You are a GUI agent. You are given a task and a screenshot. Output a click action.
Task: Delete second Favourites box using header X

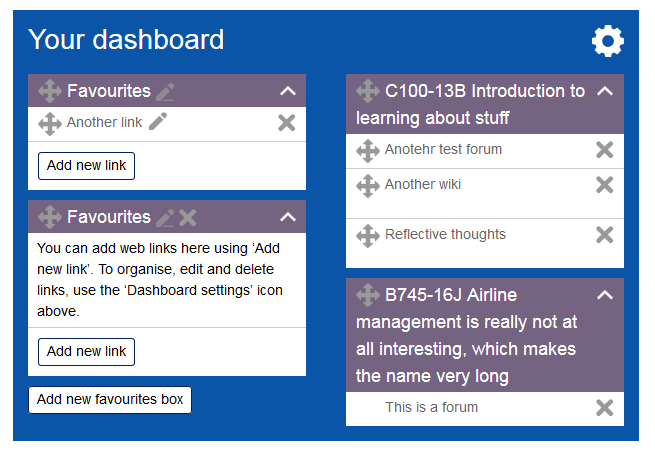[188, 217]
